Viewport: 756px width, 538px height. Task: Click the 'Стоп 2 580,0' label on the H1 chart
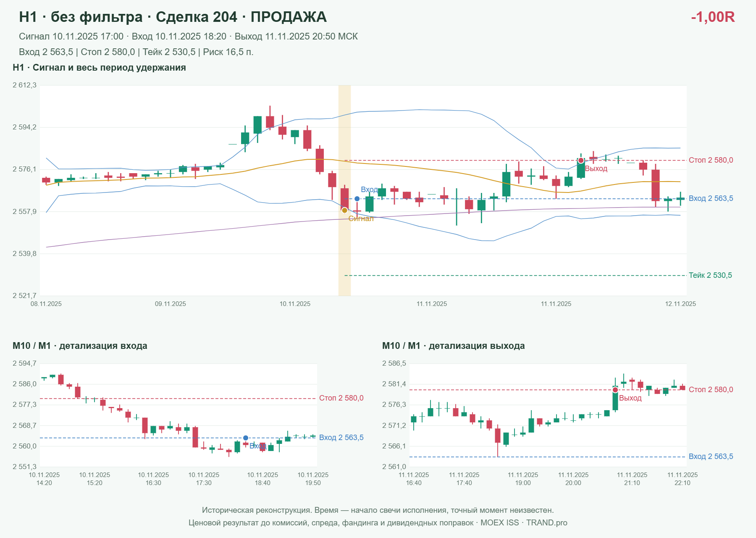click(711, 160)
